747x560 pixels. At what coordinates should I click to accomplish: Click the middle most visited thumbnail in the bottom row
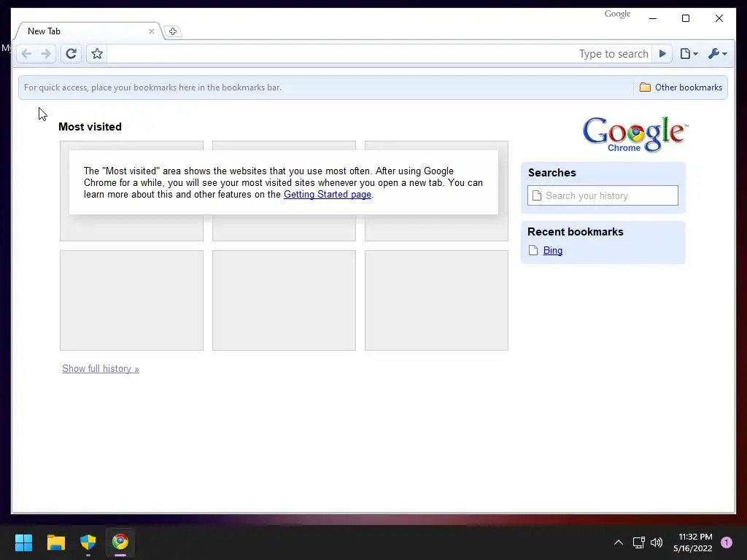(x=284, y=300)
